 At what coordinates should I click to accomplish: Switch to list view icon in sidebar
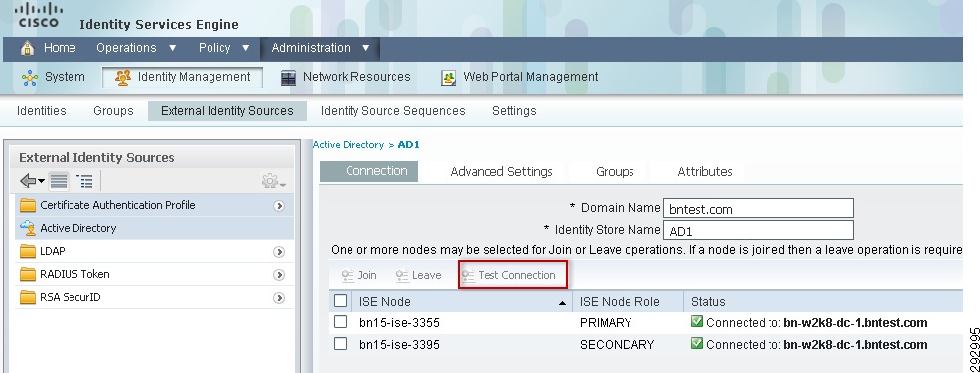click(x=59, y=182)
